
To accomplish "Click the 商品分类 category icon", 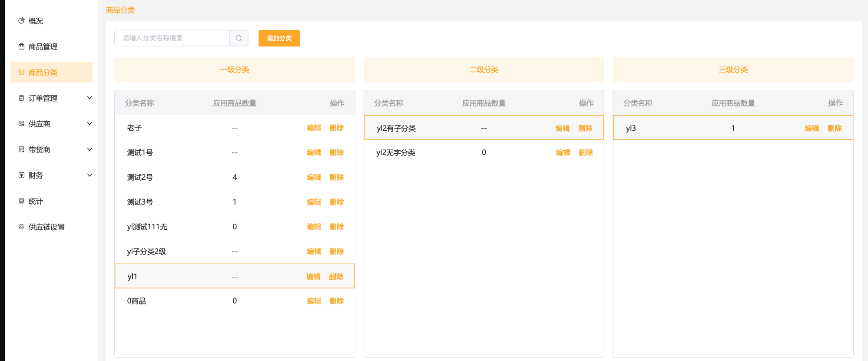I will (21, 72).
